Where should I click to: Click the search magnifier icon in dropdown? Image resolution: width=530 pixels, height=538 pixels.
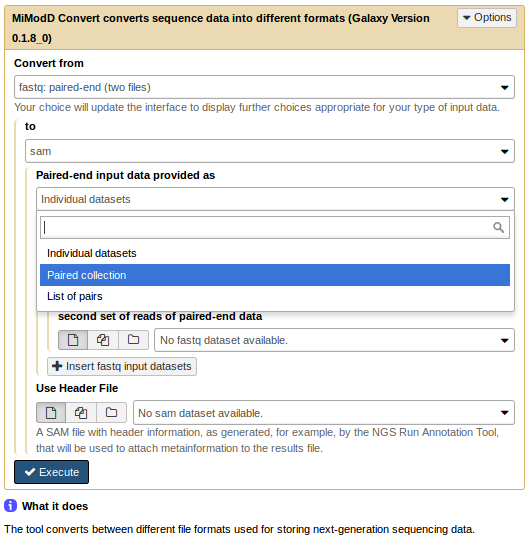tap(498, 227)
